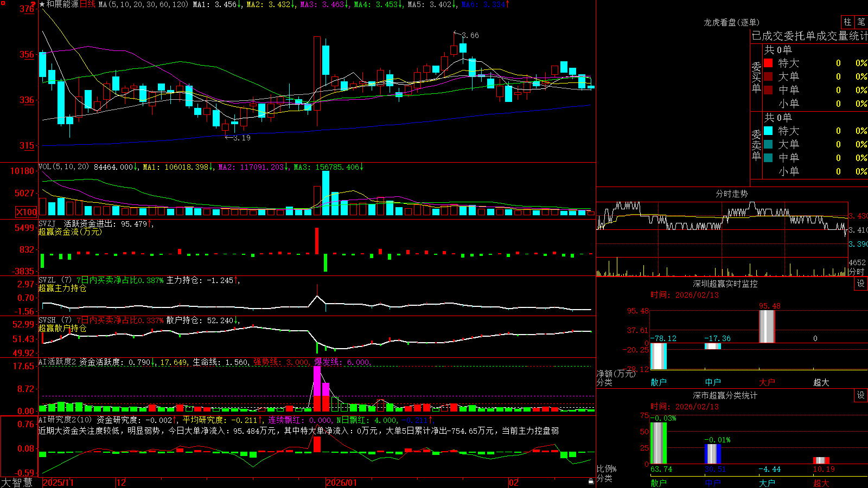The width and height of the screenshot is (868, 488).
Task: Click the small red square icon at top-left corner
Action: coord(2,2)
